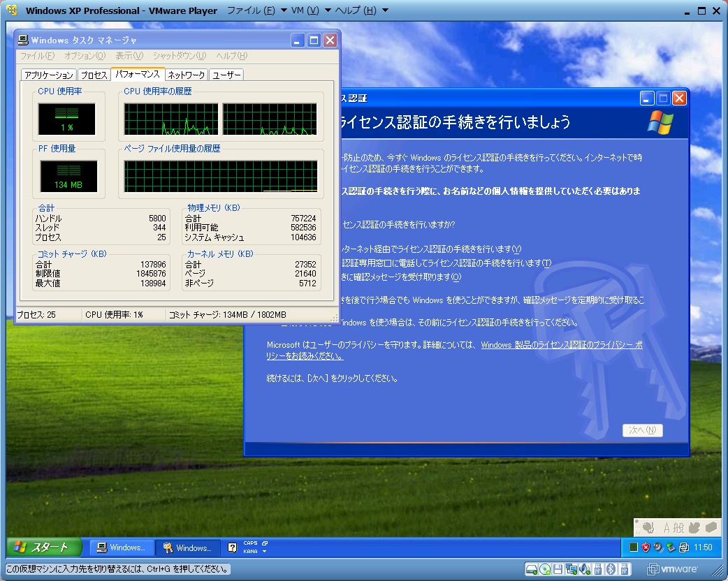The height and width of the screenshot is (581, 728).
Task: Switch to Task Manager taskbar button
Action: (121, 547)
